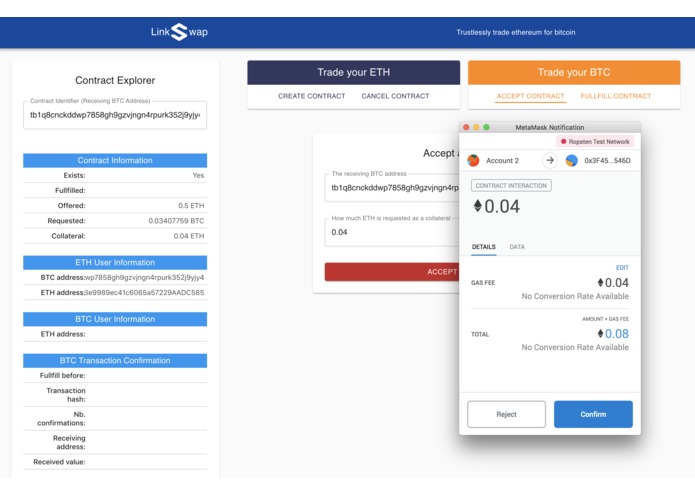The image size is (695, 494).
Task: Click the Ethereum icon in gas fee row
Action: (x=600, y=282)
